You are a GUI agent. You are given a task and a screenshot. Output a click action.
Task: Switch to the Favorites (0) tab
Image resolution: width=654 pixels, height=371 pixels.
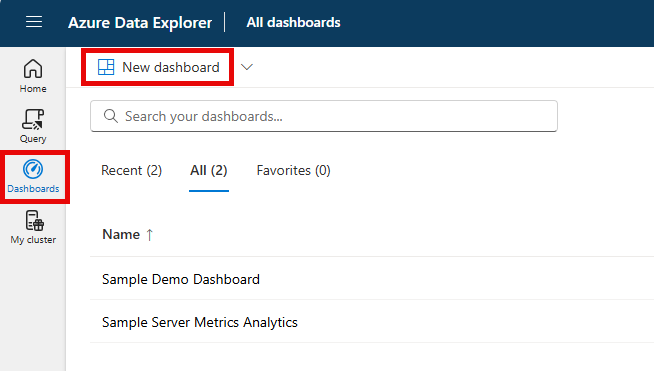click(293, 170)
